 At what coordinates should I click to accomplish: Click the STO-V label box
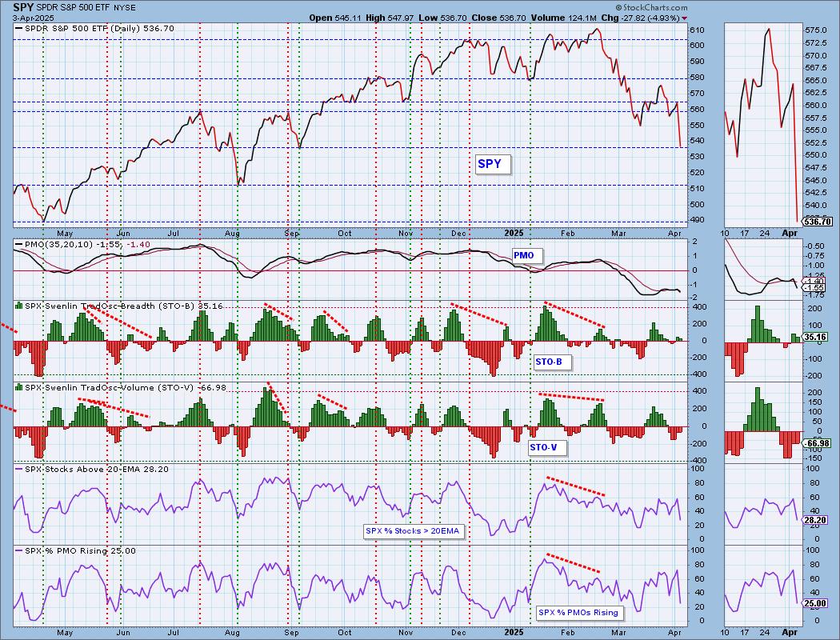point(546,447)
